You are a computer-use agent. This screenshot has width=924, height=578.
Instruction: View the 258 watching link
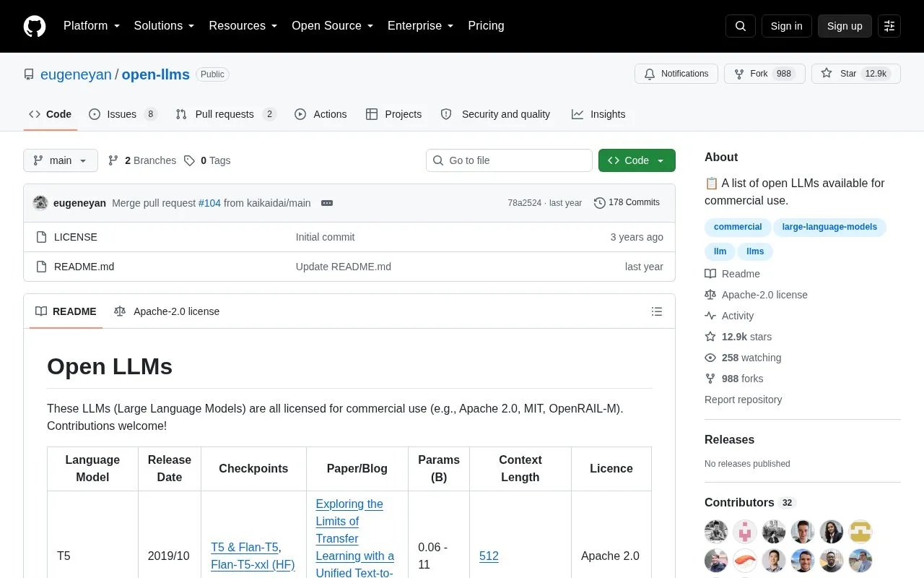tap(743, 358)
